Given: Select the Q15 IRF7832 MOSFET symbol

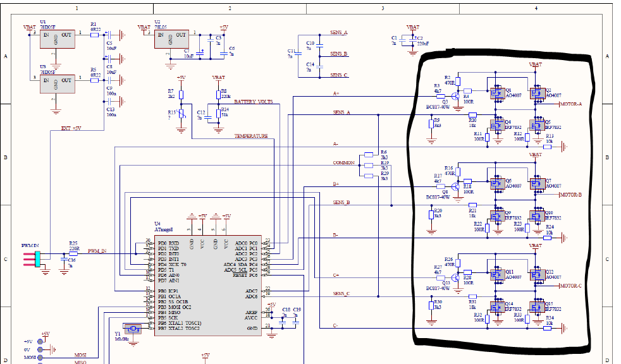Looking at the screenshot, I should pyautogui.click(x=538, y=307).
